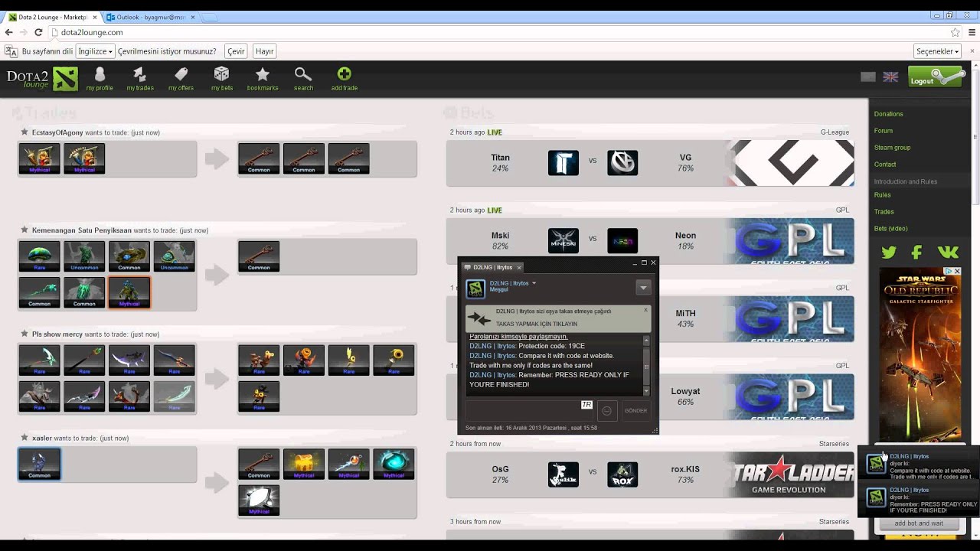The image size is (980, 551).
Task: Click the Hayır button
Action: point(265,51)
